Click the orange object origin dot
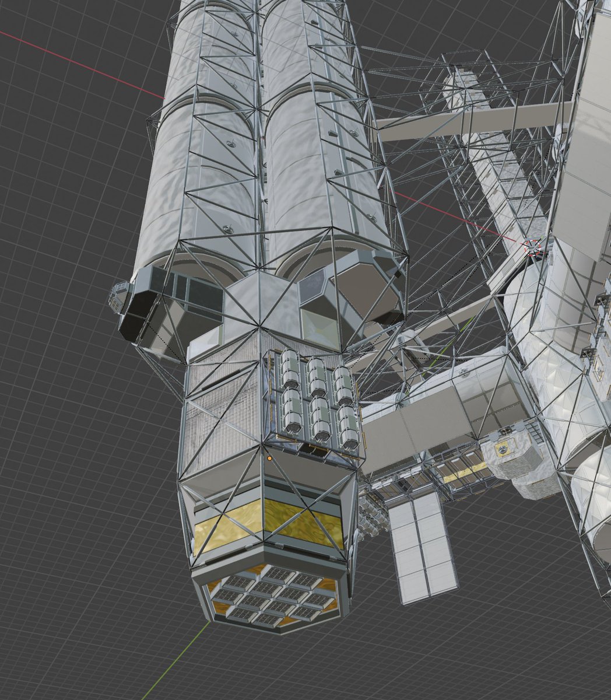Screen dimensions: 611x700 [x=269, y=459]
